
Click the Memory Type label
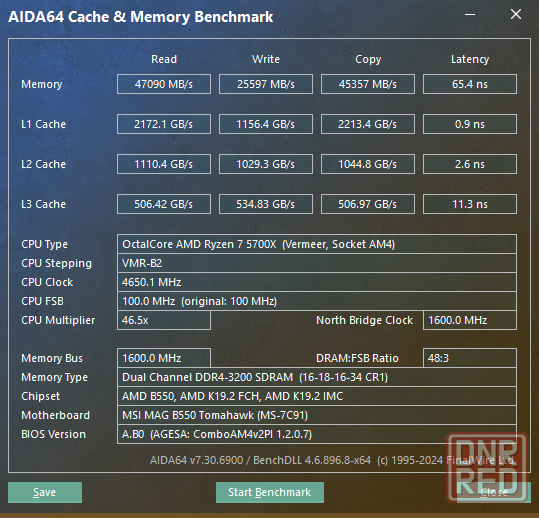(x=54, y=377)
